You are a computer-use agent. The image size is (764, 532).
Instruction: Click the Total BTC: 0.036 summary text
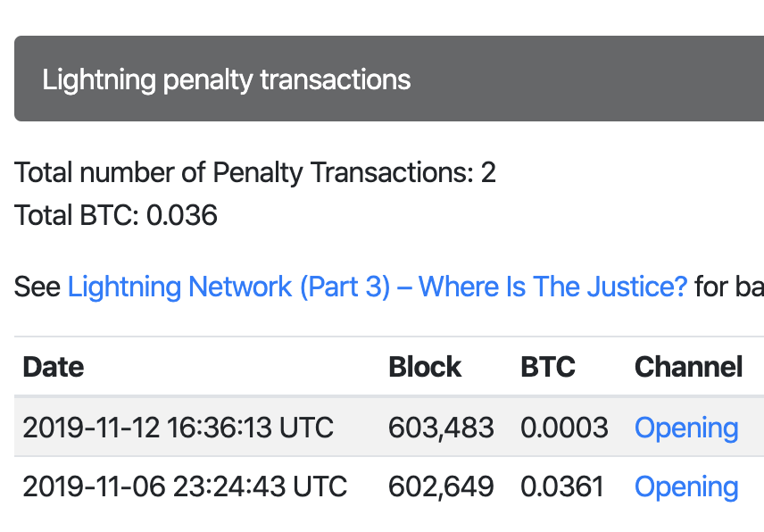pyautogui.click(x=115, y=215)
